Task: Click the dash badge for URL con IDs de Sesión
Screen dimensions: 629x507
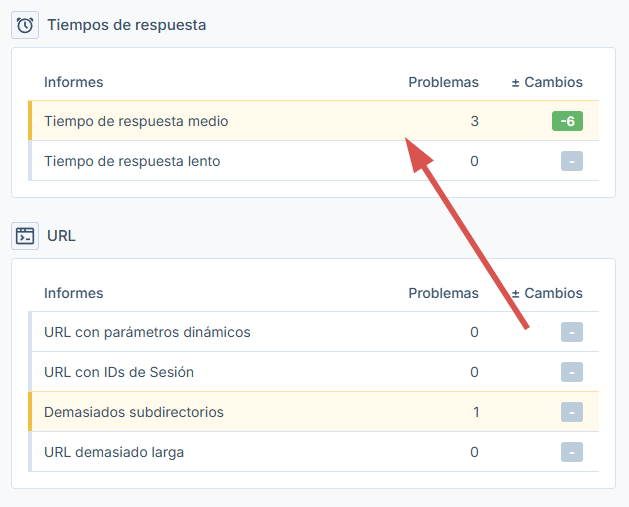Action: coord(572,372)
